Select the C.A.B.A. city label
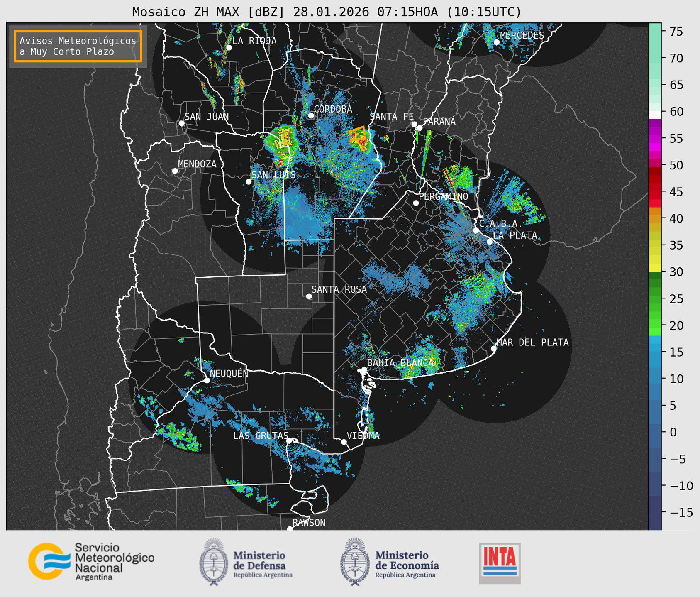This screenshot has height=597, width=700. tap(500, 224)
